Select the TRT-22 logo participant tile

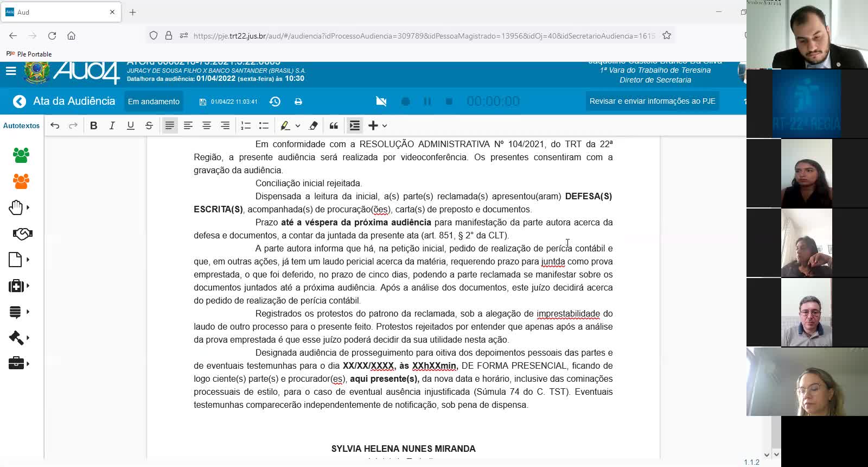pos(807,103)
